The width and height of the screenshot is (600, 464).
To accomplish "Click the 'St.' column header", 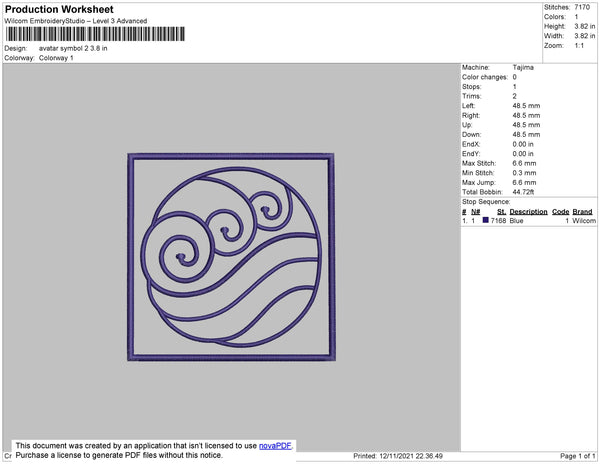I will (x=502, y=212).
